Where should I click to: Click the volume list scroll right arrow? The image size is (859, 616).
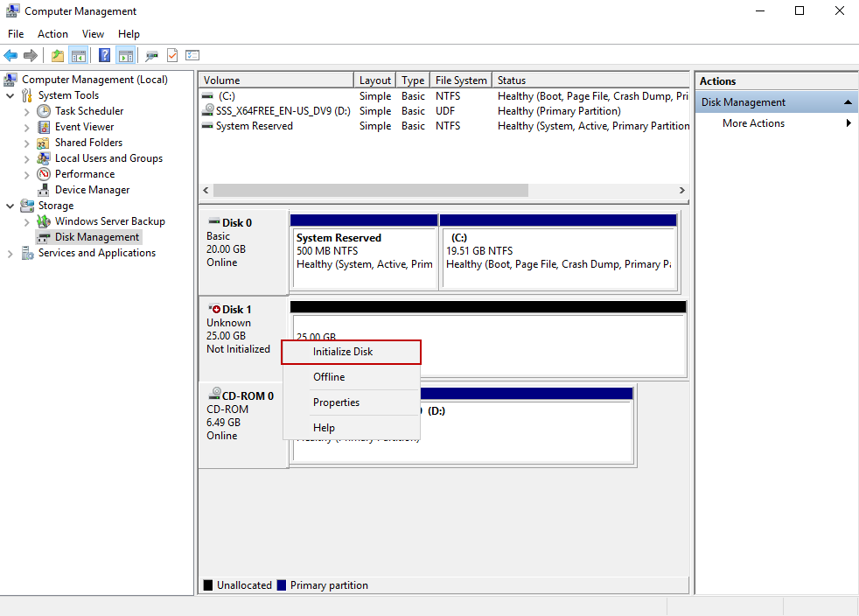[681, 190]
